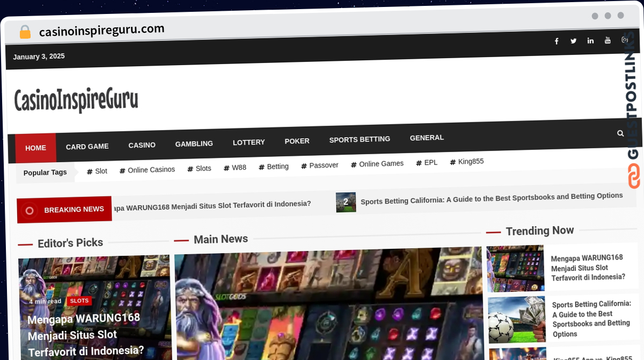
Task: Open the LOTTERY menu item
Action: 249,142
